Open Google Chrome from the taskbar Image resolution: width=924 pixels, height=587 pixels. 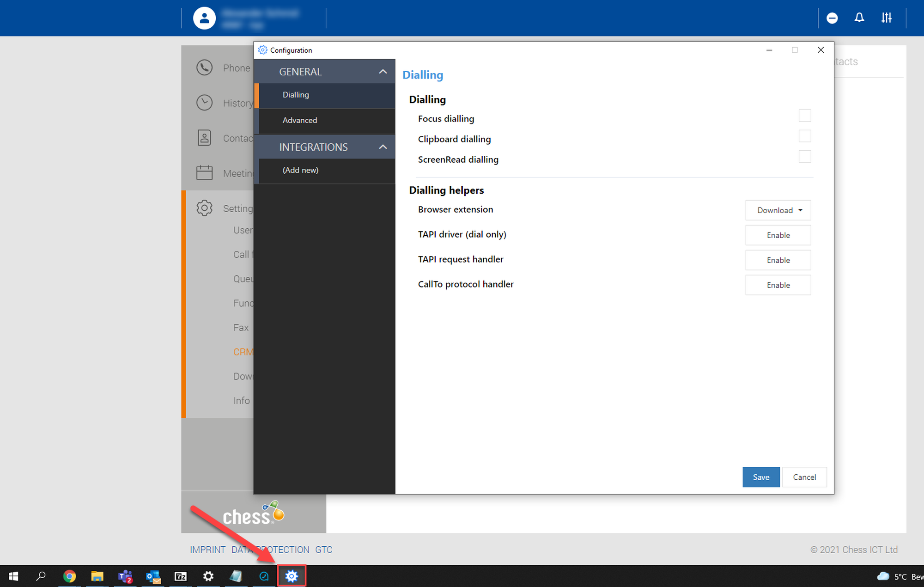click(69, 576)
